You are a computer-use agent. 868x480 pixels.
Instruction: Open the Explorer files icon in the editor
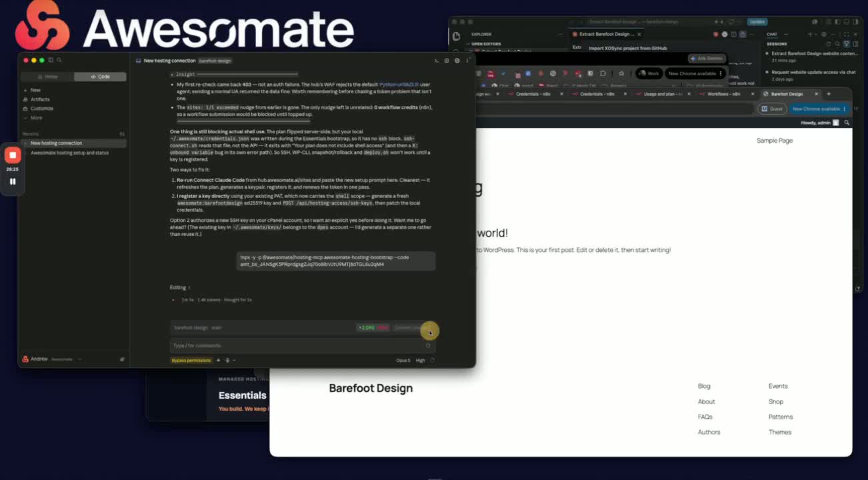pos(456,37)
